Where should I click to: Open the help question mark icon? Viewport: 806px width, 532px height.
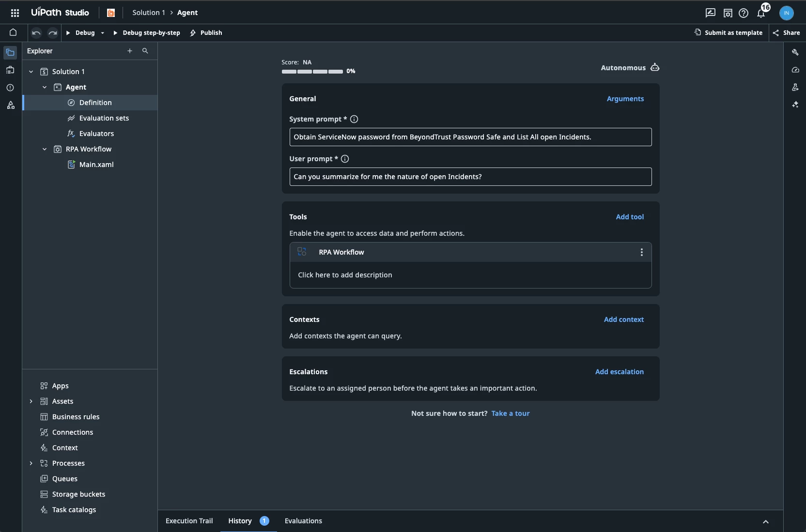[x=744, y=13]
